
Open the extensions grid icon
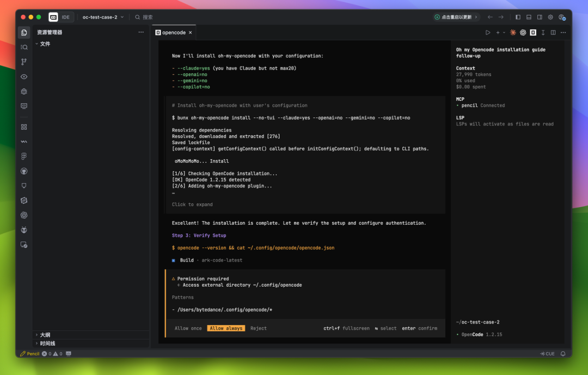point(24,127)
